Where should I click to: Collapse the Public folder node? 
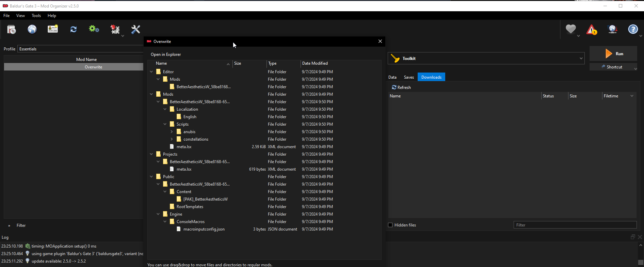point(151,177)
